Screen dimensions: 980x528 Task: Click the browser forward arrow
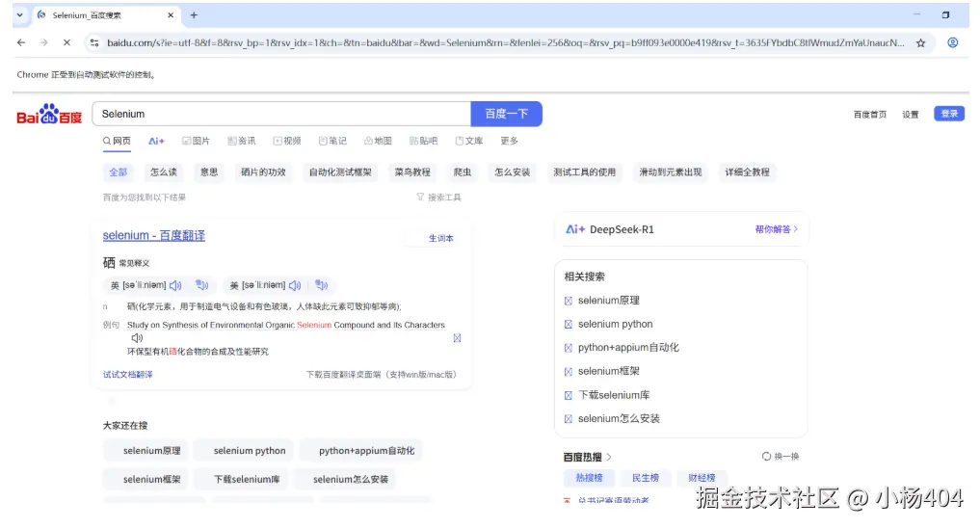[x=43, y=42]
